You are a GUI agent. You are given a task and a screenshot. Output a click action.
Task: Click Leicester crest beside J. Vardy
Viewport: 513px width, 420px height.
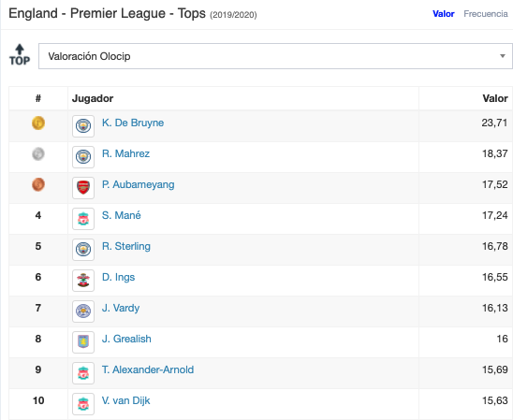(83, 311)
